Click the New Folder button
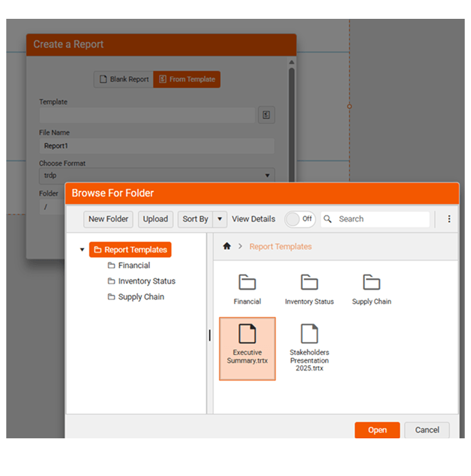This screenshot has height=476, width=471. click(x=108, y=219)
